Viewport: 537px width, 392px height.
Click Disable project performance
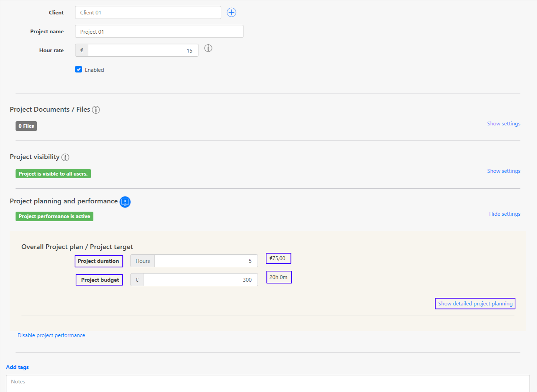click(51, 335)
